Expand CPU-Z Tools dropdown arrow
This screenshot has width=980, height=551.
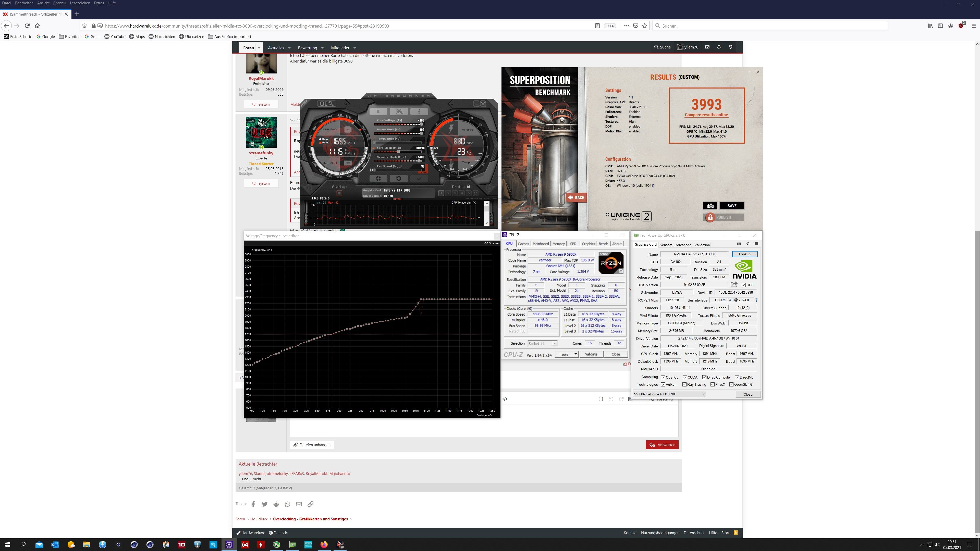pyautogui.click(x=575, y=354)
